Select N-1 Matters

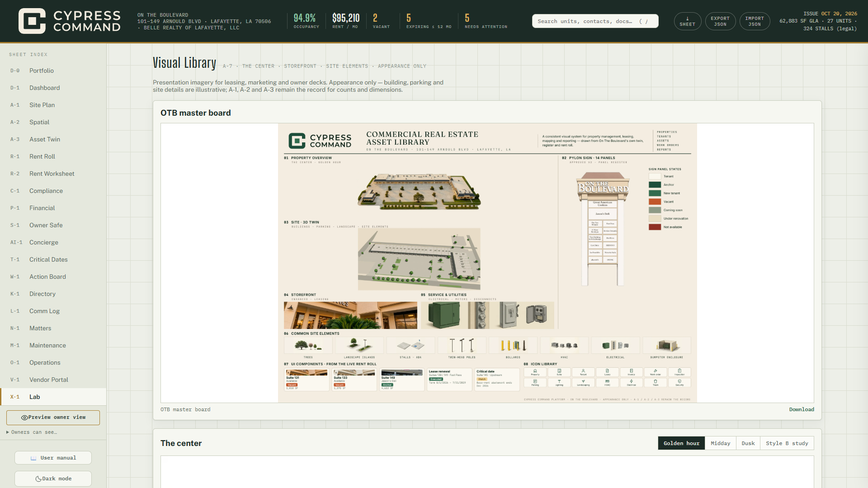[x=53, y=328]
